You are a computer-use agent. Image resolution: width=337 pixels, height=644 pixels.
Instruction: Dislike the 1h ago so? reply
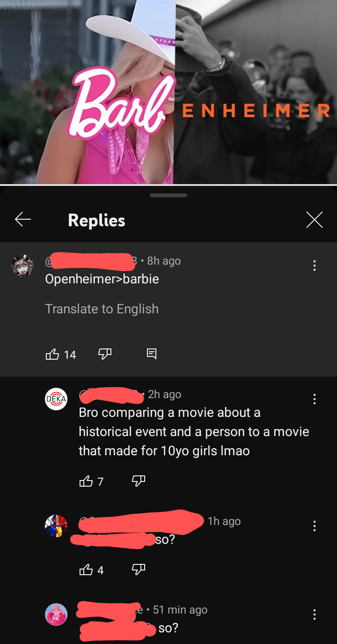(x=139, y=570)
